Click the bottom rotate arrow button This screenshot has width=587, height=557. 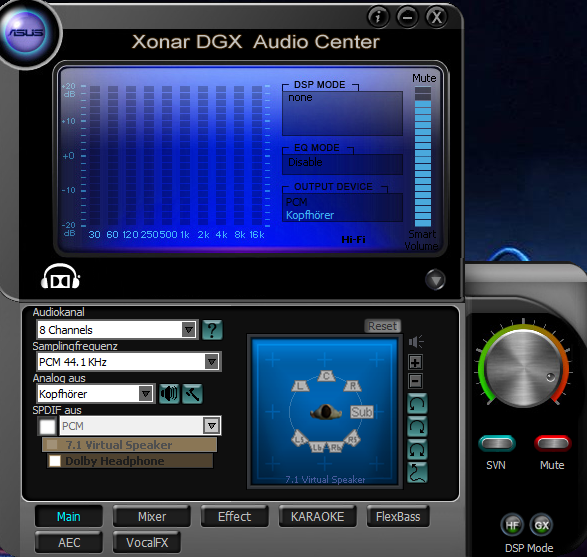pyautogui.click(x=417, y=450)
